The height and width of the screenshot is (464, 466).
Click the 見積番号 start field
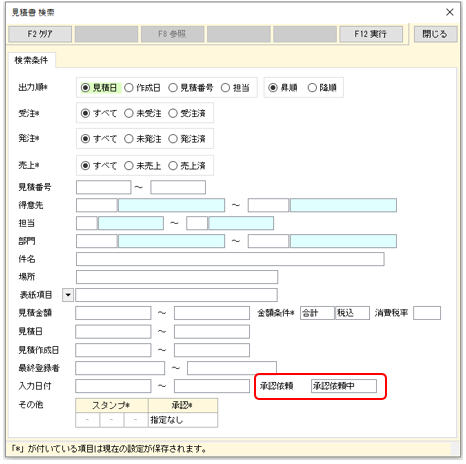pos(103,187)
